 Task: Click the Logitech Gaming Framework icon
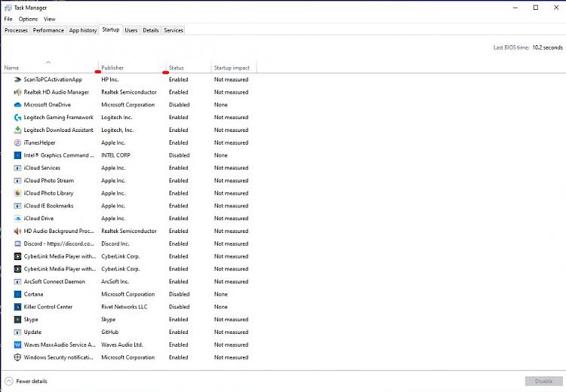17,117
